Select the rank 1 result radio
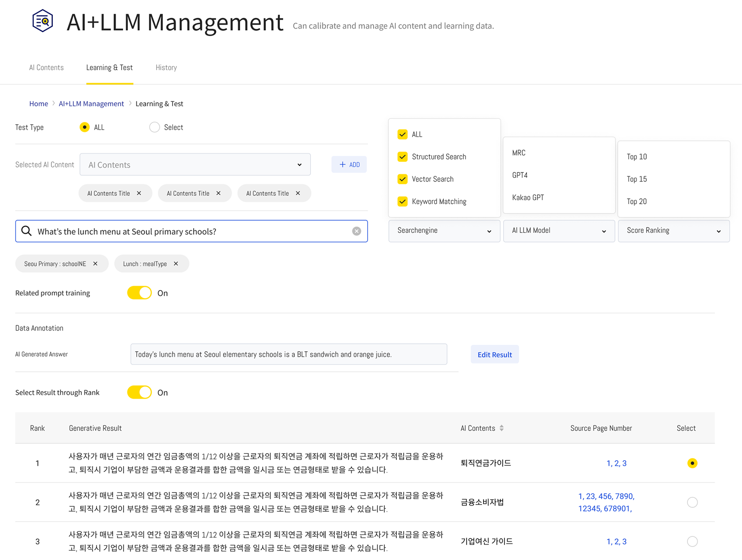 (692, 463)
